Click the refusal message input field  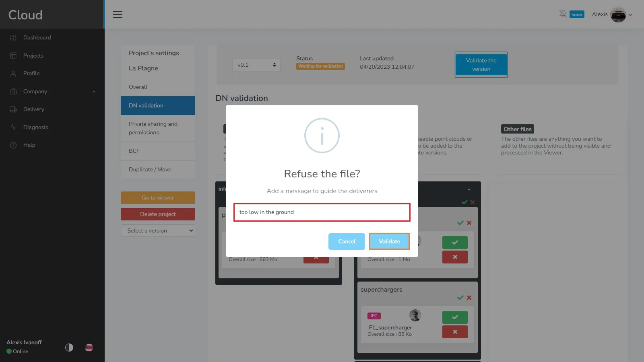[x=322, y=212]
